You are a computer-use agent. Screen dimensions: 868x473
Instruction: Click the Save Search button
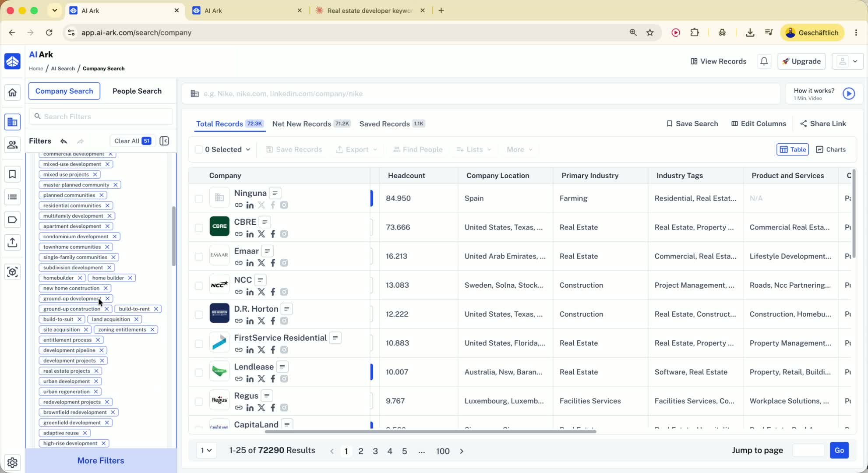click(x=692, y=124)
